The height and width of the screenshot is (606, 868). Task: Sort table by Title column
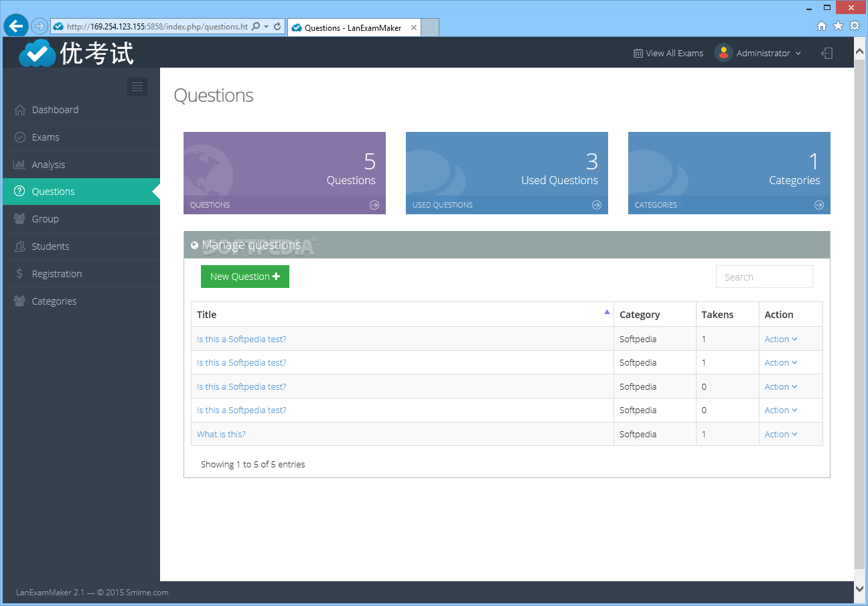coord(403,315)
